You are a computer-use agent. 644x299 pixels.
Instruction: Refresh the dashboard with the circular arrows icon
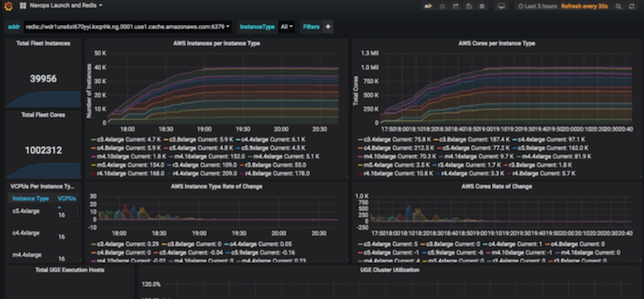click(632, 6)
